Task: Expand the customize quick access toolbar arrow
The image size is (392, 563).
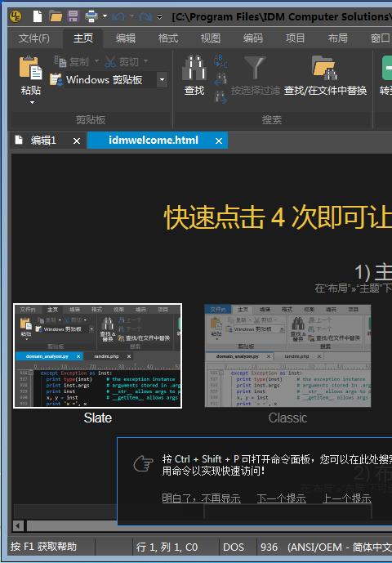Action: 159,16
